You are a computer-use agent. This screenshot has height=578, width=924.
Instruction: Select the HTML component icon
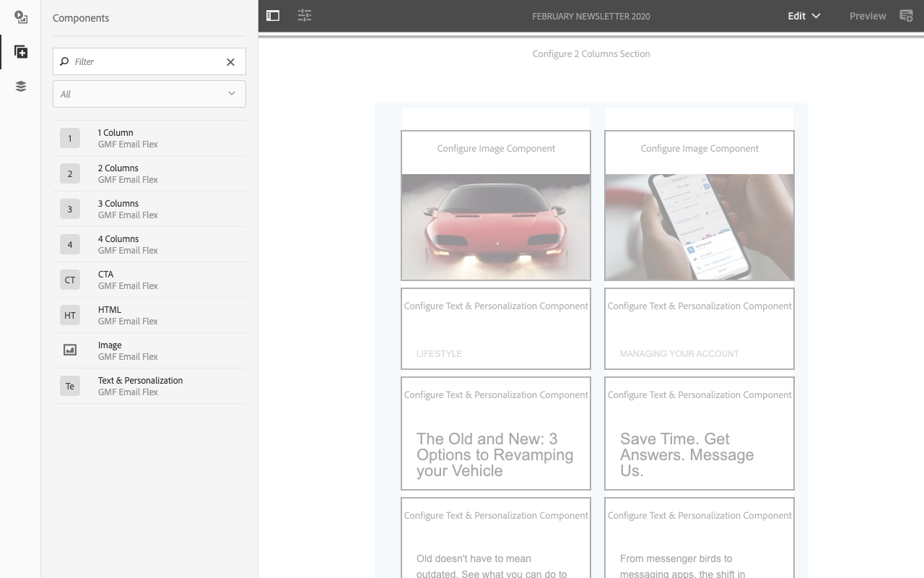(70, 315)
